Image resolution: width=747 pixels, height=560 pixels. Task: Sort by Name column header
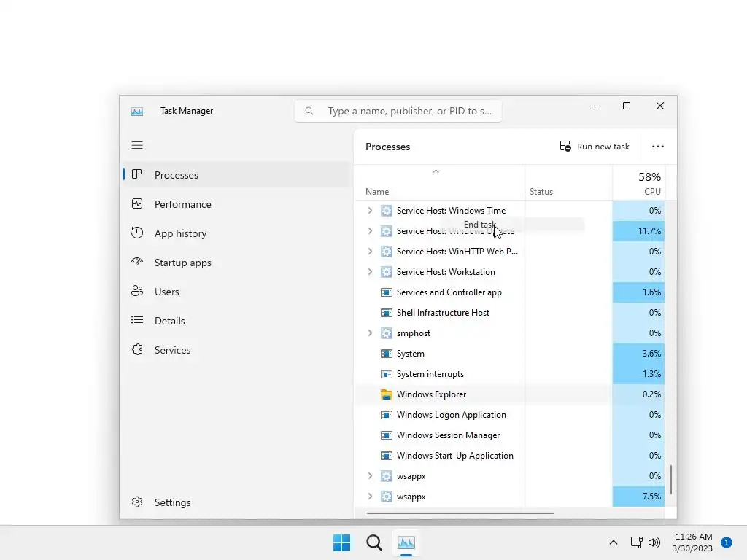(x=439, y=182)
